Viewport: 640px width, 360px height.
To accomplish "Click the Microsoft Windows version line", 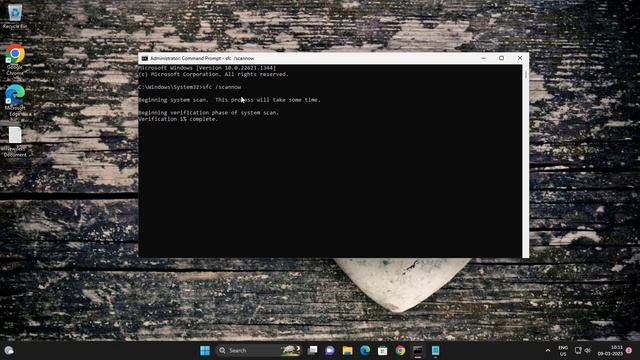I will [207, 68].
